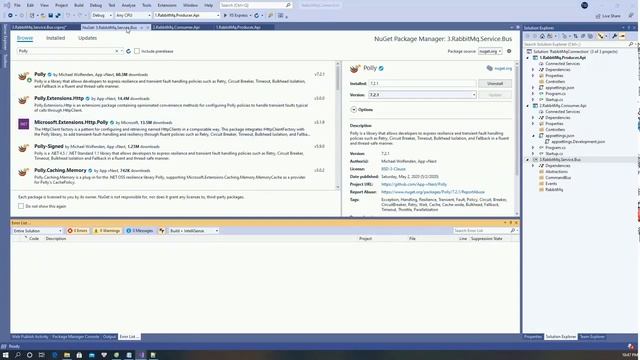Open the Entire Solution scope dropdown
Viewport: 640px width, 360px height.
click(37, 231)
